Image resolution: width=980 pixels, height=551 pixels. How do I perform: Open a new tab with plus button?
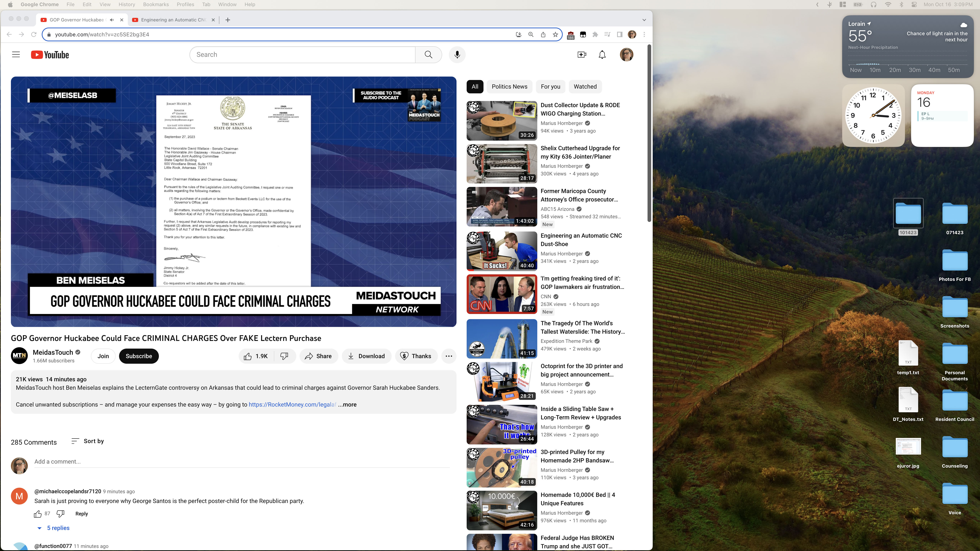(228, 20)
